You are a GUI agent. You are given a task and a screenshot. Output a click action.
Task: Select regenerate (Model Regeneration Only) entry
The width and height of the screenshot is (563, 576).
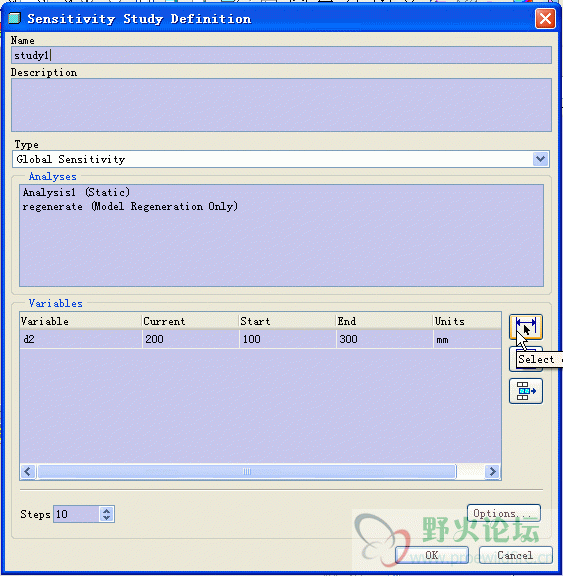point(130,206)
